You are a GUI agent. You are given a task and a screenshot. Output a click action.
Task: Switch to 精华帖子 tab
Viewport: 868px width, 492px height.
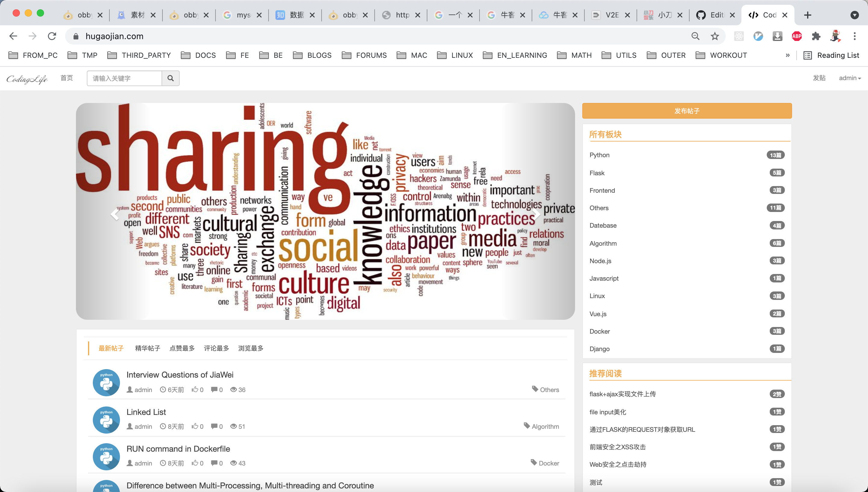coord(147,348)
